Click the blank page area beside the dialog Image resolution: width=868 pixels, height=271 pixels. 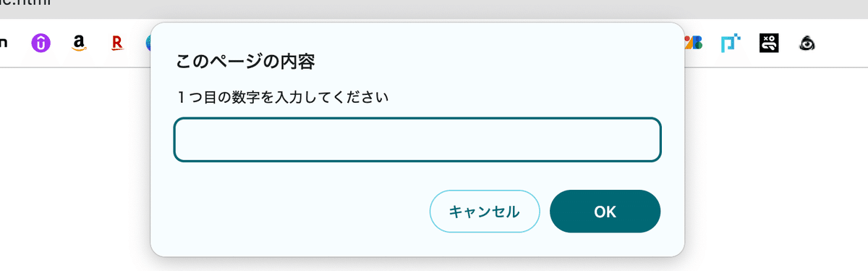[x=774, y=167]
